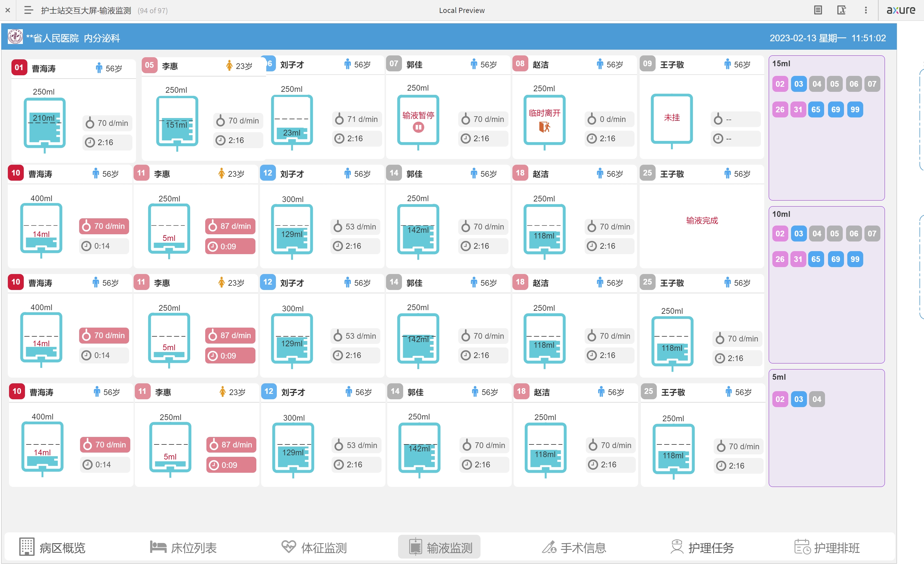Viewport: 924px width, 567px height.
Task: Click the hospital emblem logo
Action: coord(15,37)
